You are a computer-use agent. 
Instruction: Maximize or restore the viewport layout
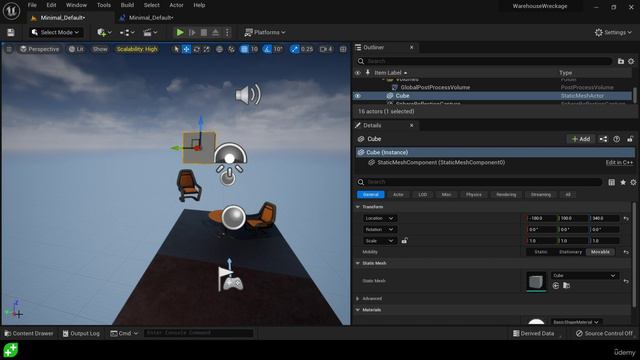343,49
